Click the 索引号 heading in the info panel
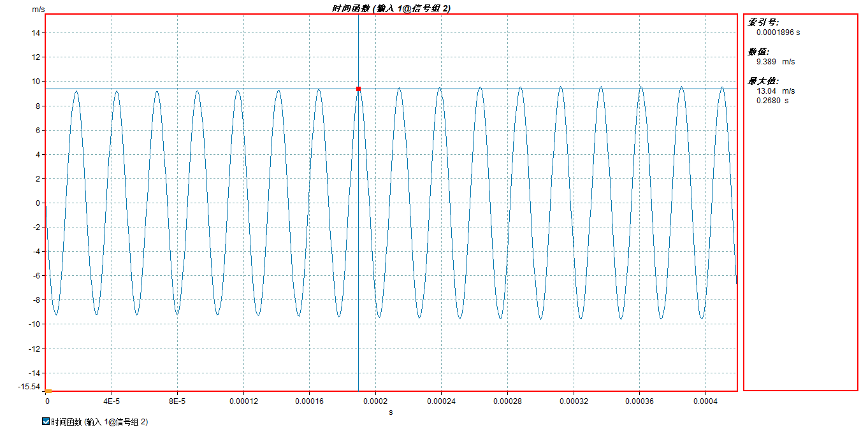Viewport: 868px width, 432px height. point(762,22)
